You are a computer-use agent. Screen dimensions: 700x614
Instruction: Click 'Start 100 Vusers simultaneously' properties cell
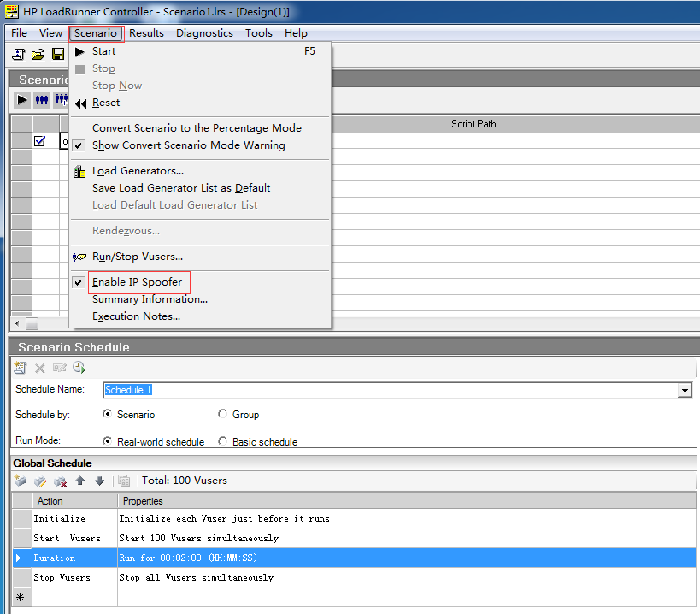tap(407, 538)
